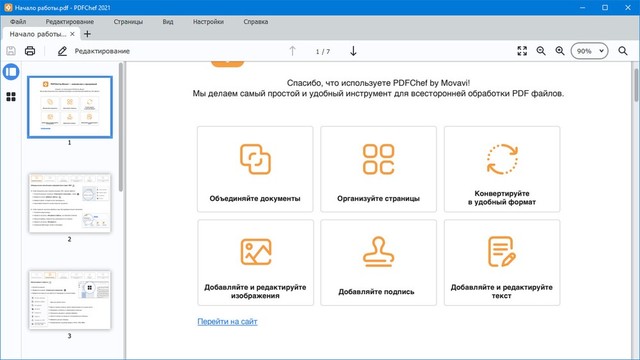
Task: Add a new tab with plus button
Action: [87, 34]
